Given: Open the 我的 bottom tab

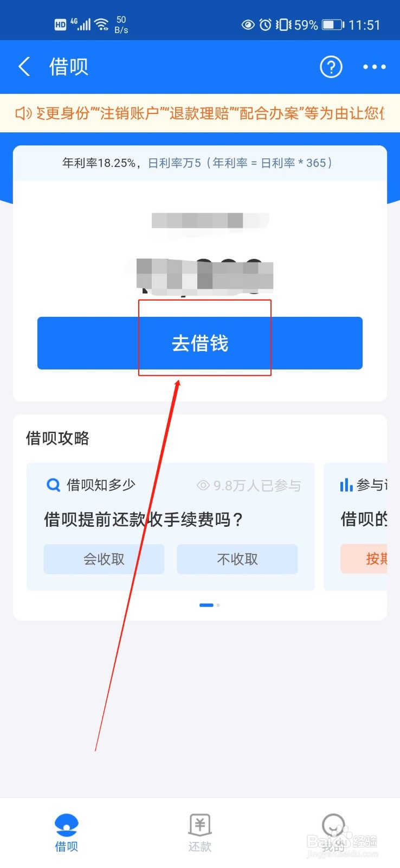Looking at the screenshot, I should 333,833.
